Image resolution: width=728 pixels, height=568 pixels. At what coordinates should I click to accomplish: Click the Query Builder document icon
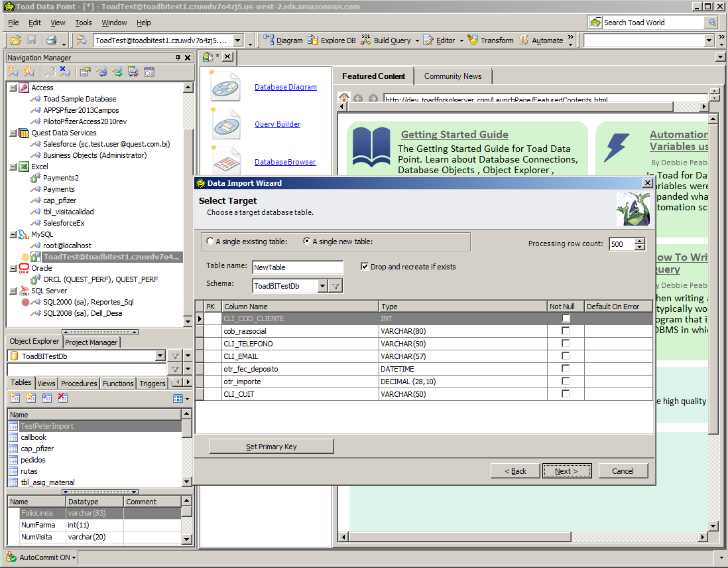tap(225, 124)
